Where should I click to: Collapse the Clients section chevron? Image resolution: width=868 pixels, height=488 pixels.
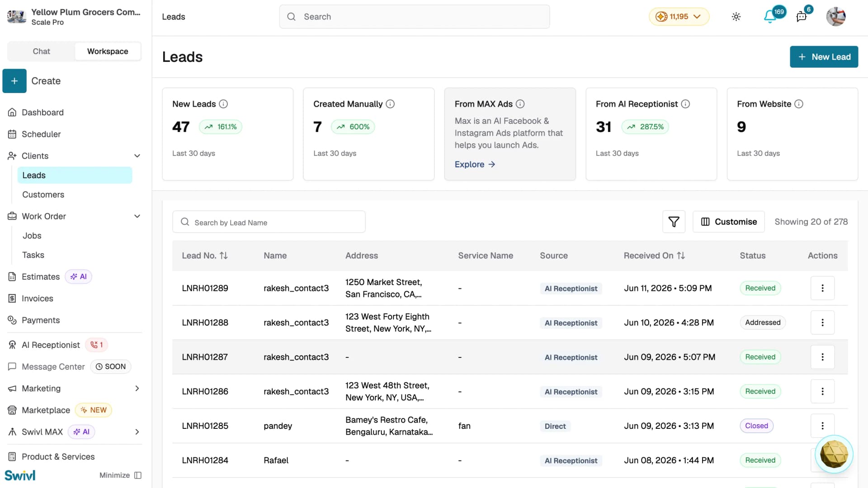click(x=137, y=156)
